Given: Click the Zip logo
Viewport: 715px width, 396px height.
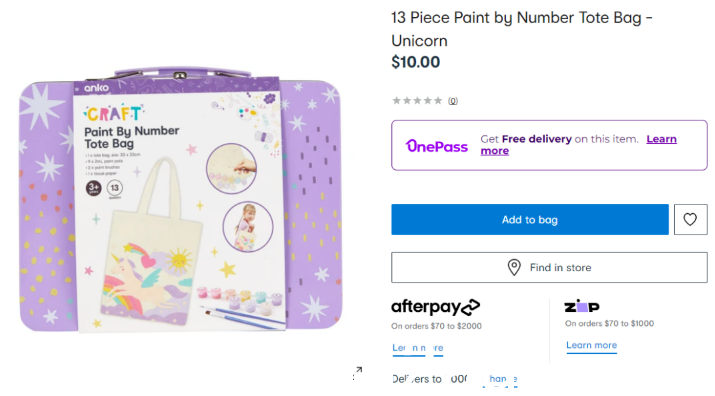Looking at the screenshot, I should pyautogui.click(x=582, y=306).
